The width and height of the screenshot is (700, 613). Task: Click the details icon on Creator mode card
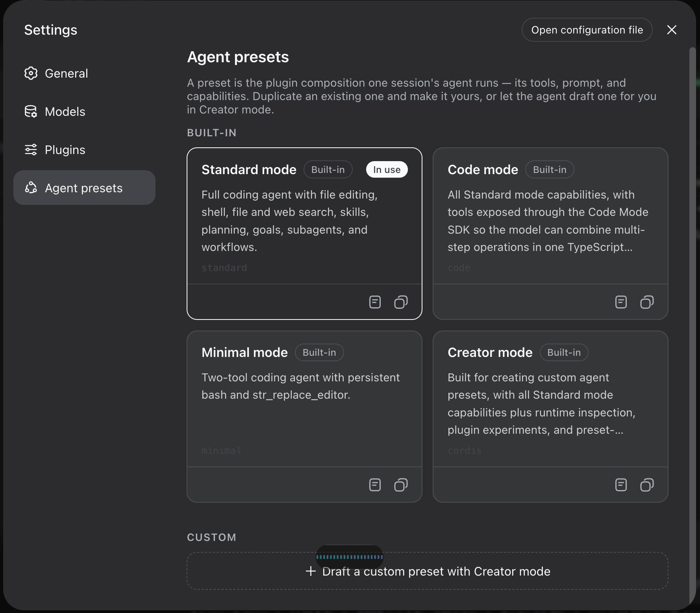(x=621, y=485)
